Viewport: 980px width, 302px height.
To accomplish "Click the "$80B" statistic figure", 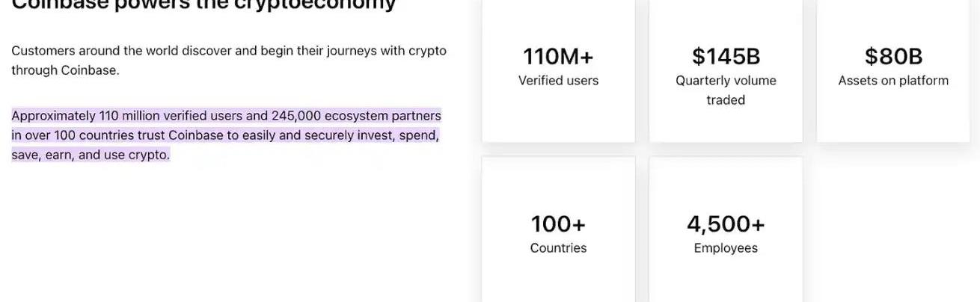I will [x=893, y=57].
